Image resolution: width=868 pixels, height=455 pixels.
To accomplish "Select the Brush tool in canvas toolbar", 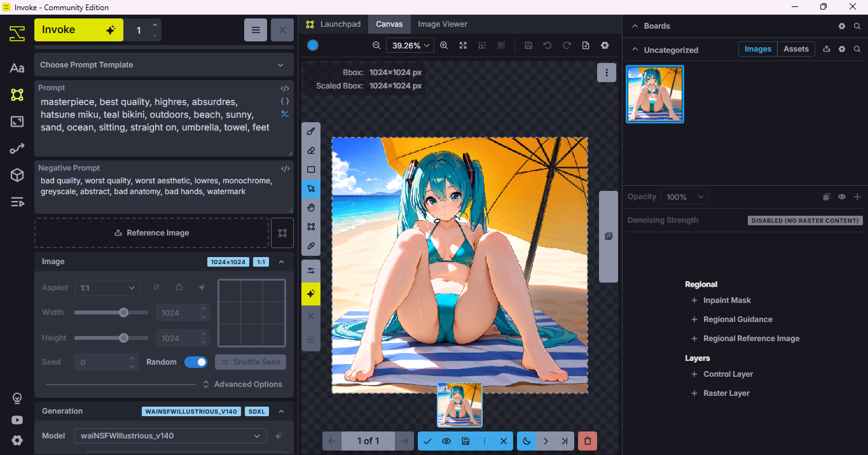I will [311, 132].
